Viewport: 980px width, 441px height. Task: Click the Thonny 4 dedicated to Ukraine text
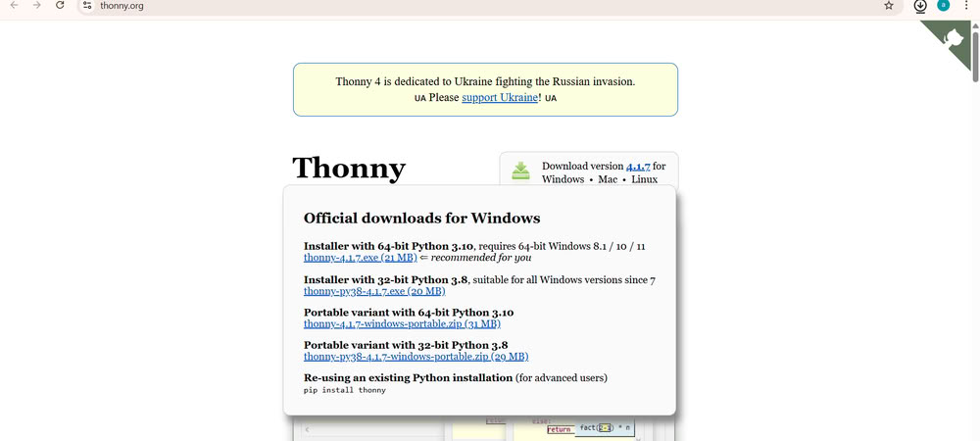(x=485, y=81)
